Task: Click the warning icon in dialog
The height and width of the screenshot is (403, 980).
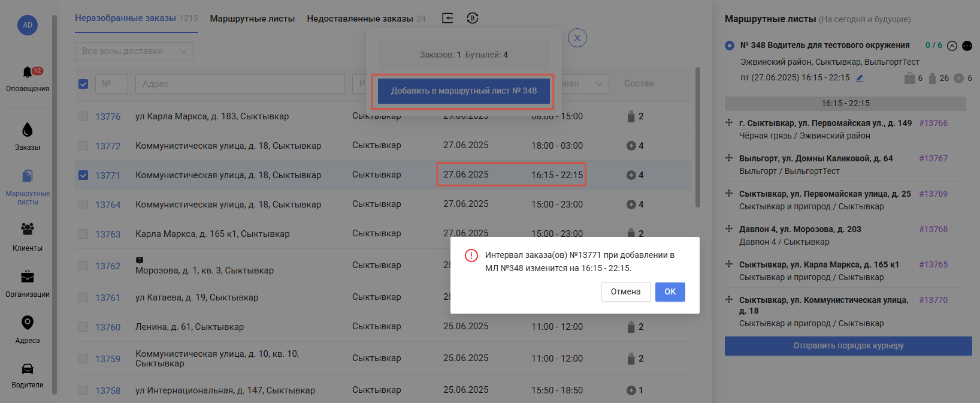Action: point(471,255)
